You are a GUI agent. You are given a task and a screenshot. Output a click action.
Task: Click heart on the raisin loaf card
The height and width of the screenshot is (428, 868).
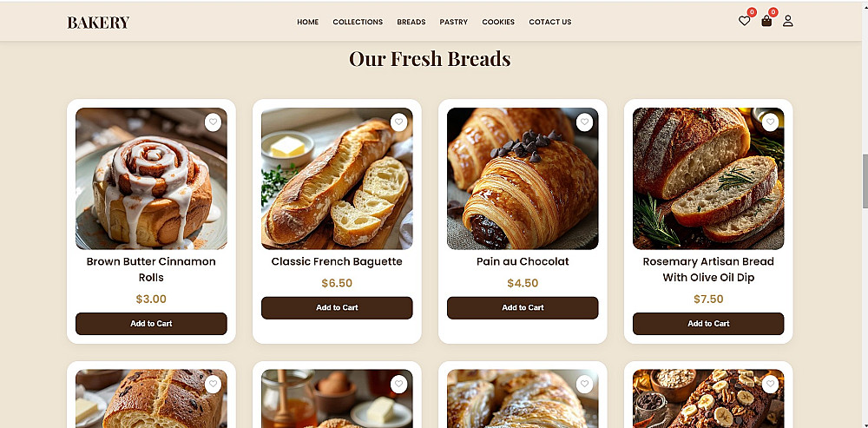coord(214,384)
